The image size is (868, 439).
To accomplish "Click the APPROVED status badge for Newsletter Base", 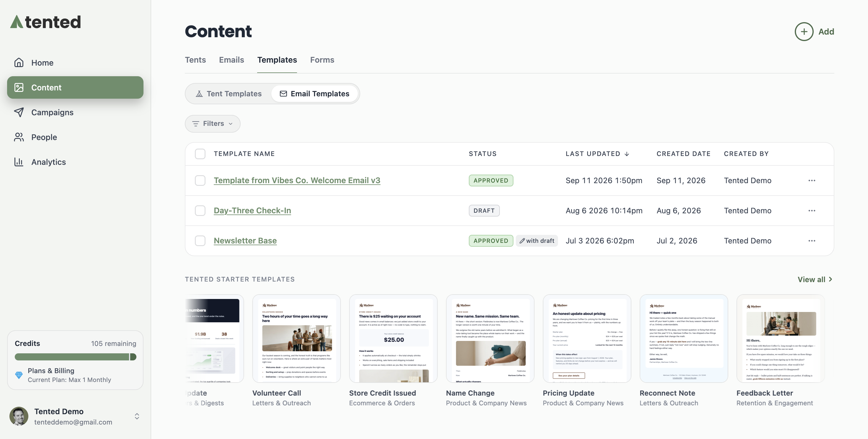I will (491, 241).
